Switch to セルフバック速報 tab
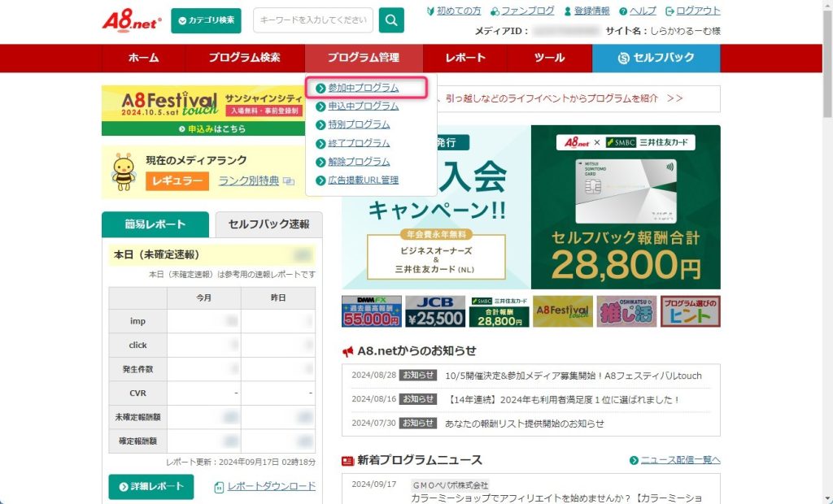833x504 pixels. tap(268, 224)
